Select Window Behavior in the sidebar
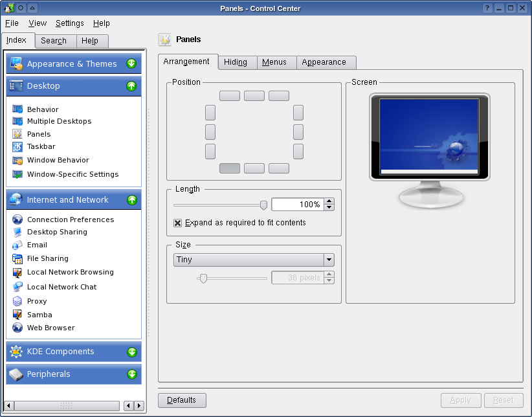The height and width of the screenshot is (417, 532). (x=59, y=160)
